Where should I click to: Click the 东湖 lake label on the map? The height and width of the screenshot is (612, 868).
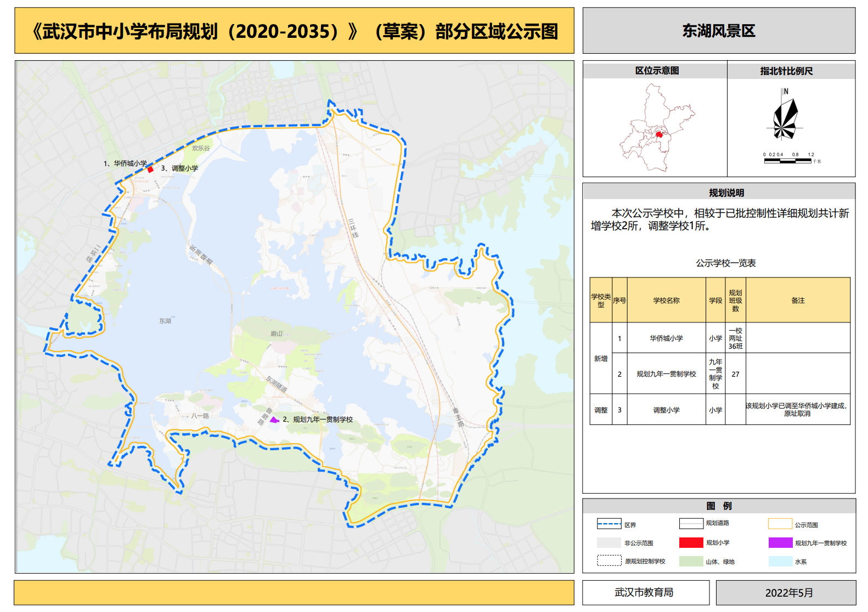coord(165,321)
